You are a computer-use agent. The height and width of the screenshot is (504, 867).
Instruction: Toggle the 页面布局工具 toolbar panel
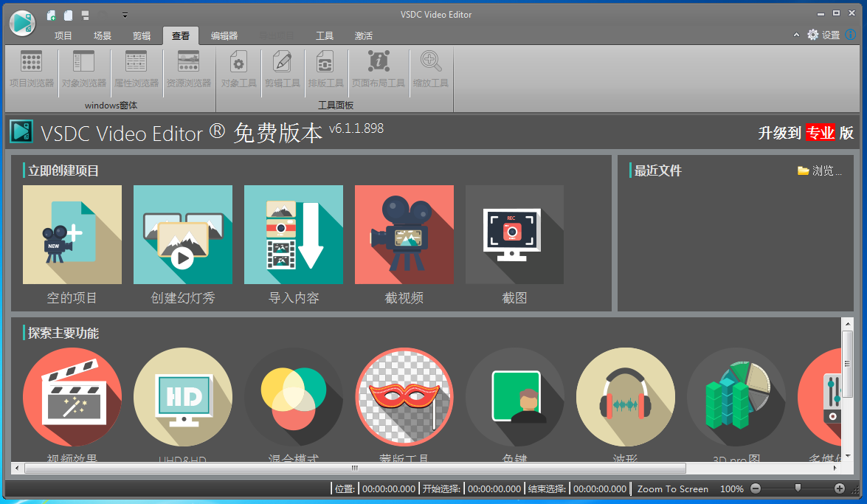(379, 69)
